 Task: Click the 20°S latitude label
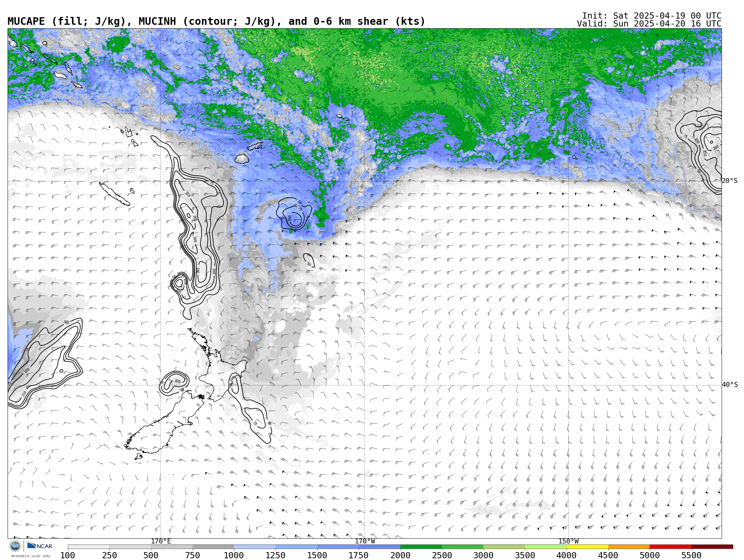[730, 181]
